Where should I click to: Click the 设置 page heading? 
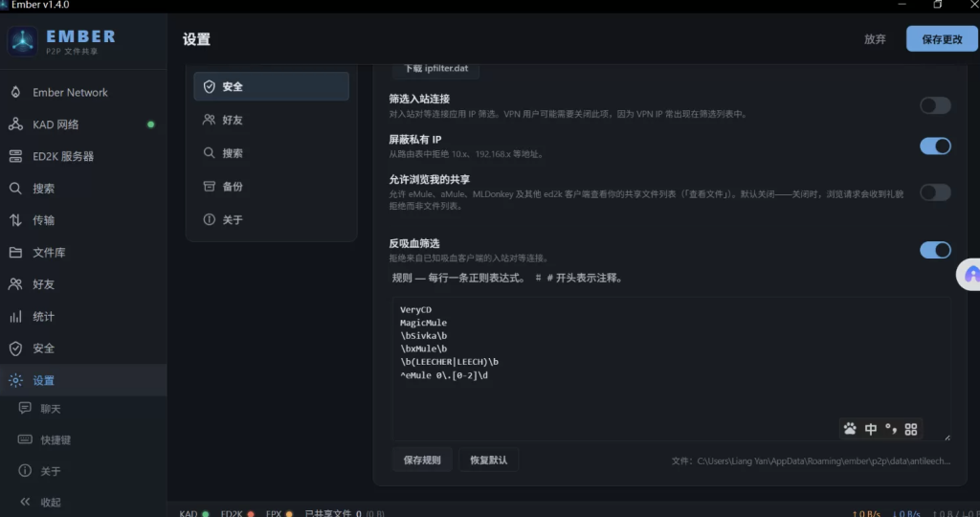click(x=196, y=39)
